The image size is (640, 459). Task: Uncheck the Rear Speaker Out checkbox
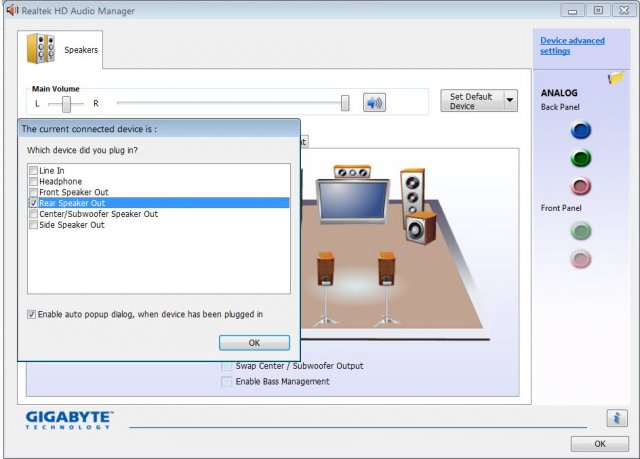[x=34, y=203]
